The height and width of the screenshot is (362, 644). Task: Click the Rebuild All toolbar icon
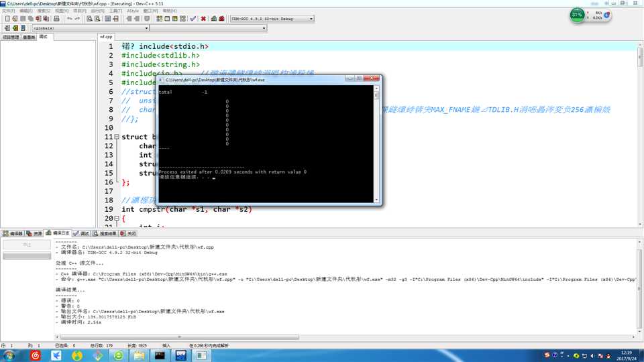tap(182, 19)
